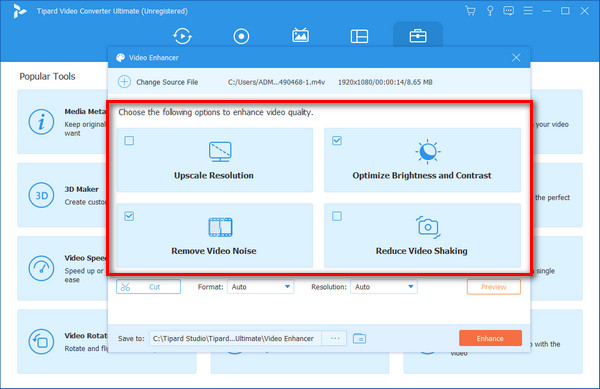Switch to the Ripper disc tab
Screen dimensions: 600x389
(x=241, y=36)
